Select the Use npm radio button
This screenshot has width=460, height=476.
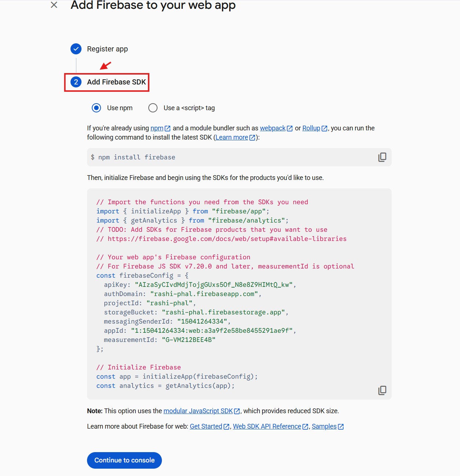click(97, 108)
